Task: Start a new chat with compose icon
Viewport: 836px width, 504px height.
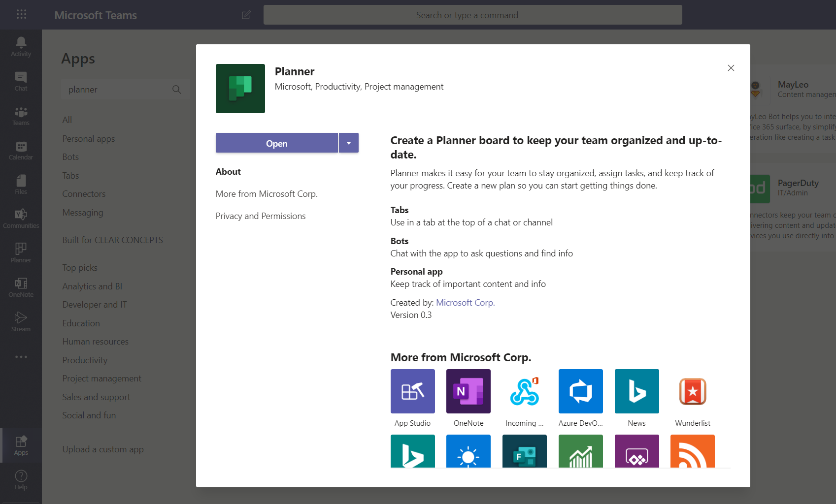Action: (x=246, y=15)
